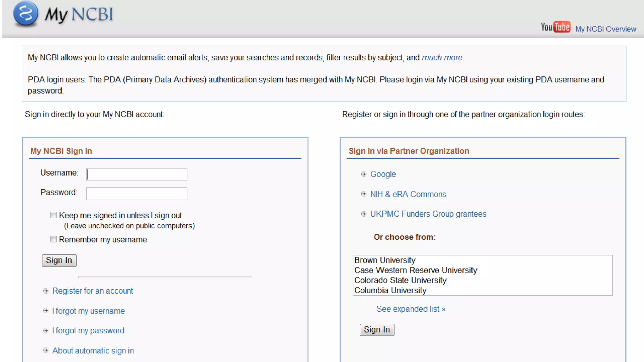Click the YouTube logo icon
The height and width of the screenshot is (362, 644).
coord(555,27)
